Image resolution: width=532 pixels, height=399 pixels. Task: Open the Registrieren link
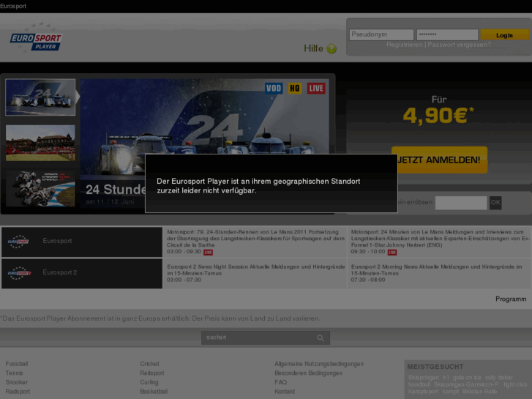(x=405, y=45)
